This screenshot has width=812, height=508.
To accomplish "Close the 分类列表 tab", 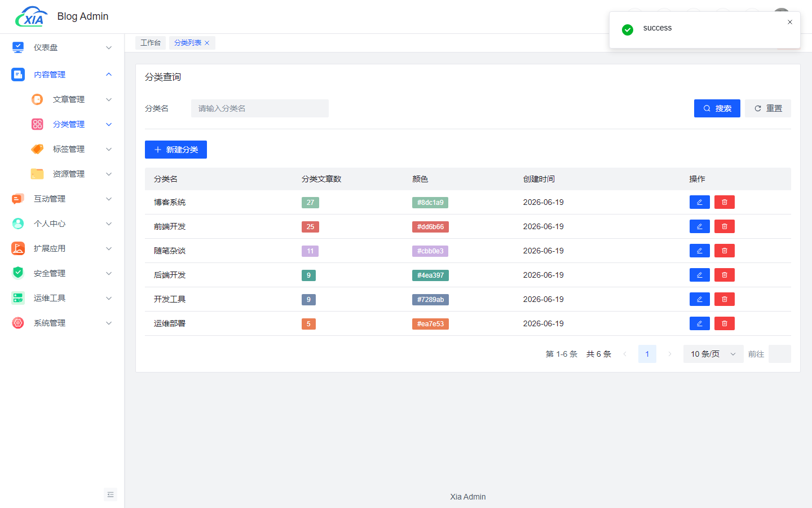I will [x=207, y=43].
